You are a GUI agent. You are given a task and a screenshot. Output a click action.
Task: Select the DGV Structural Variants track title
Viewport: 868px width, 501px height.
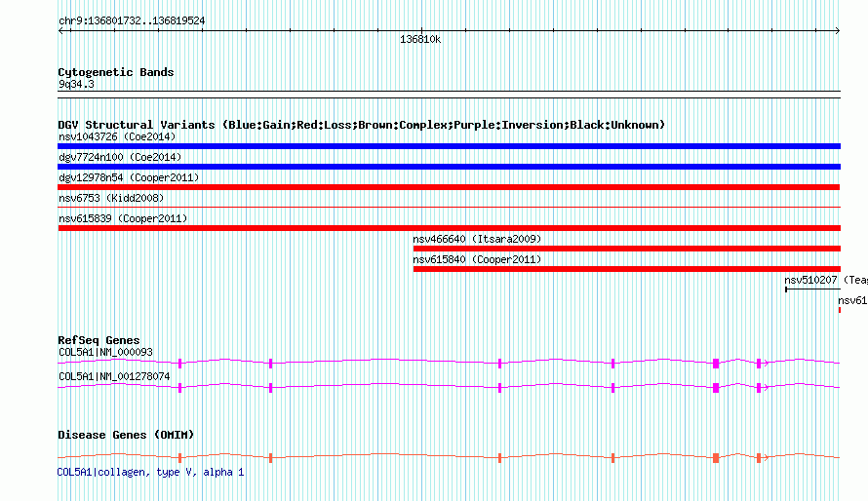coord(362,125)
